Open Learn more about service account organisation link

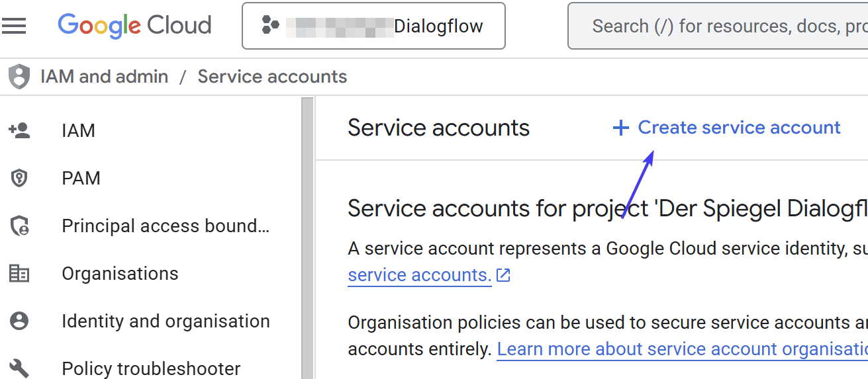pyautogui.click(x=682, y=349)
